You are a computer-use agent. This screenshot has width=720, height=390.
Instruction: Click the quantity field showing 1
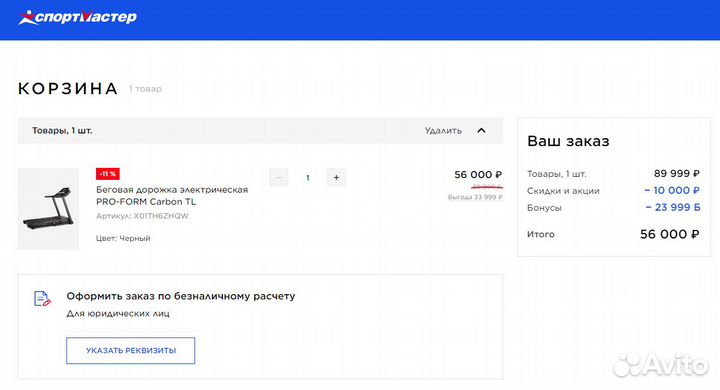tap(308, 177)
